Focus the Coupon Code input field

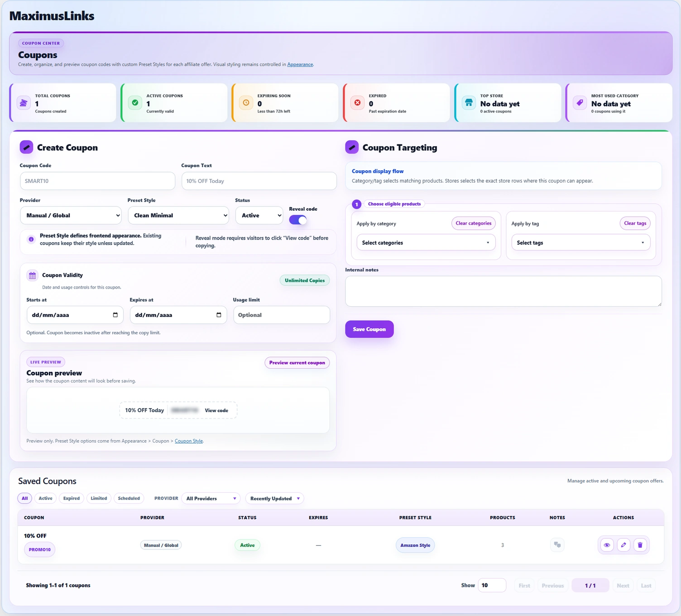(97, 181)
